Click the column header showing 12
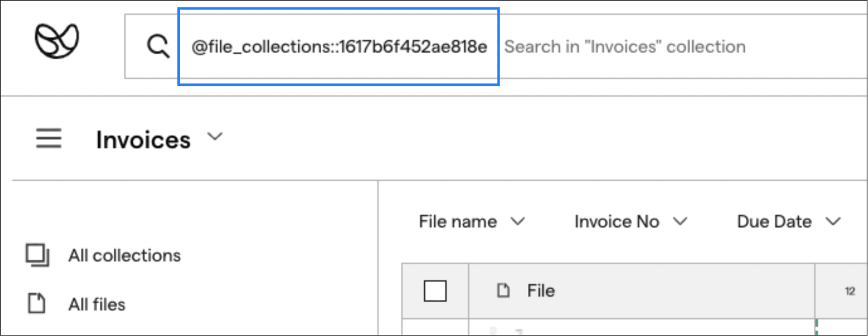 850,291
